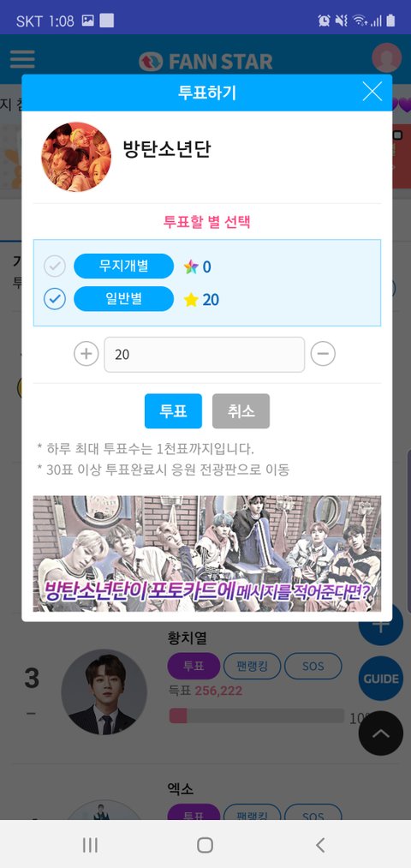Click the blue 투표 vote button

173,410
